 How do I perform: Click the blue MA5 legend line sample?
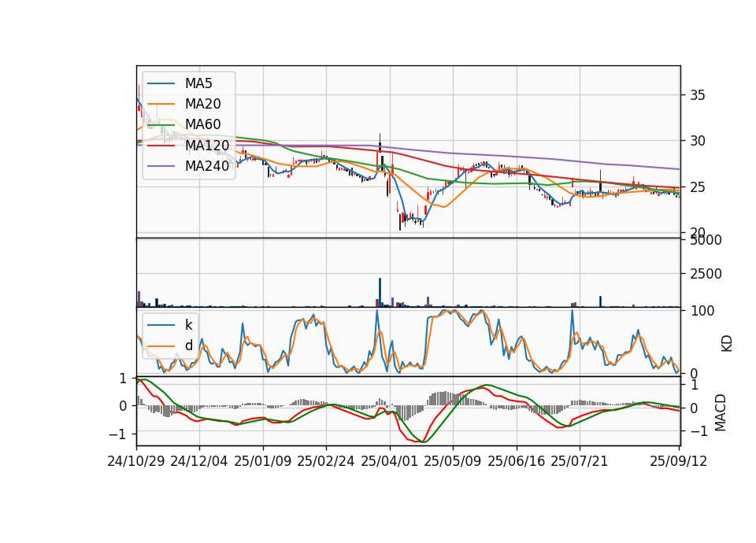point(161,83)
